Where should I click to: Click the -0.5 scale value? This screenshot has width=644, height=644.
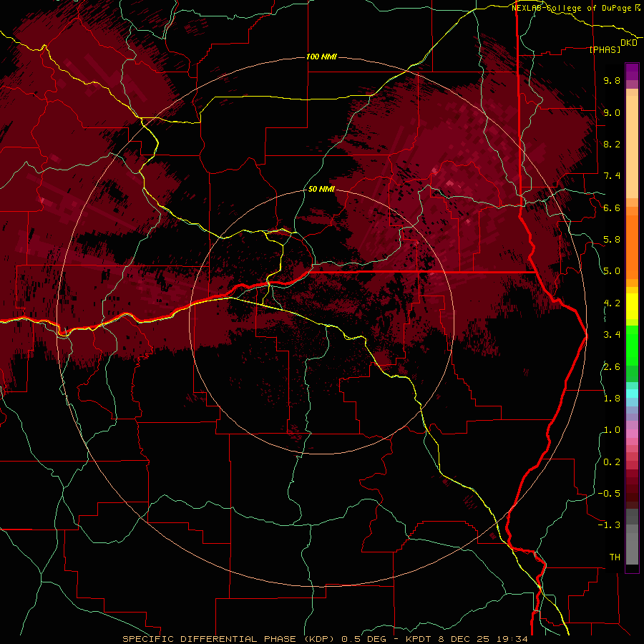(609, 494)
